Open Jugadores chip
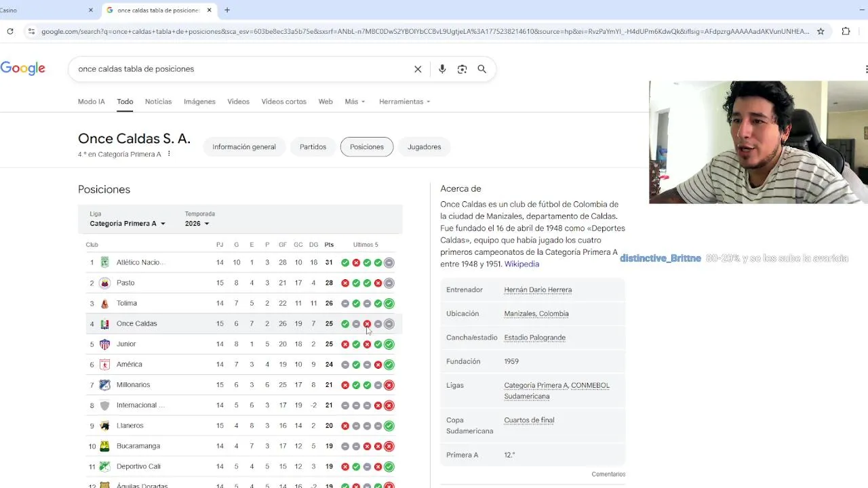Image resolution: width=868 pixels, height=488 pixels. 425,147
